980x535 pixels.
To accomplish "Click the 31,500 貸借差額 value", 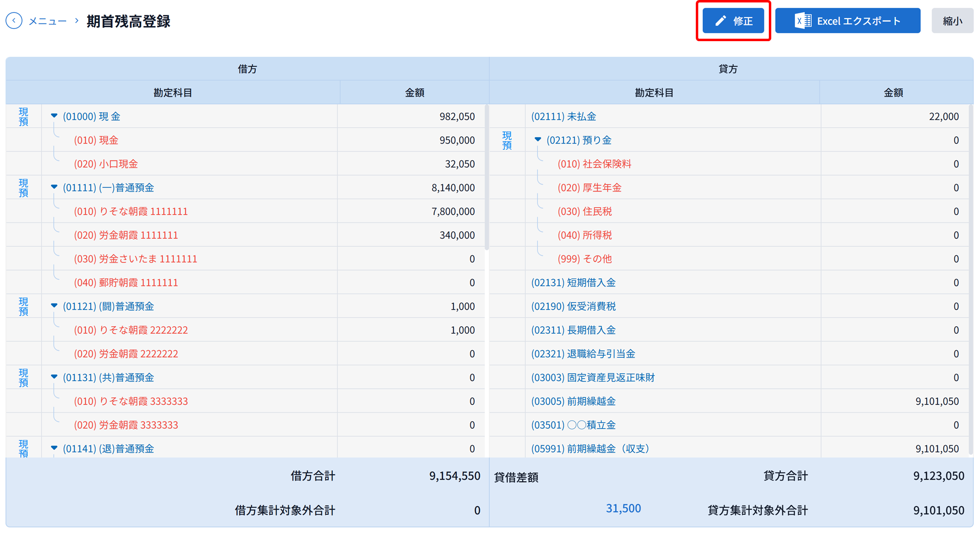I will coord(623,509).
